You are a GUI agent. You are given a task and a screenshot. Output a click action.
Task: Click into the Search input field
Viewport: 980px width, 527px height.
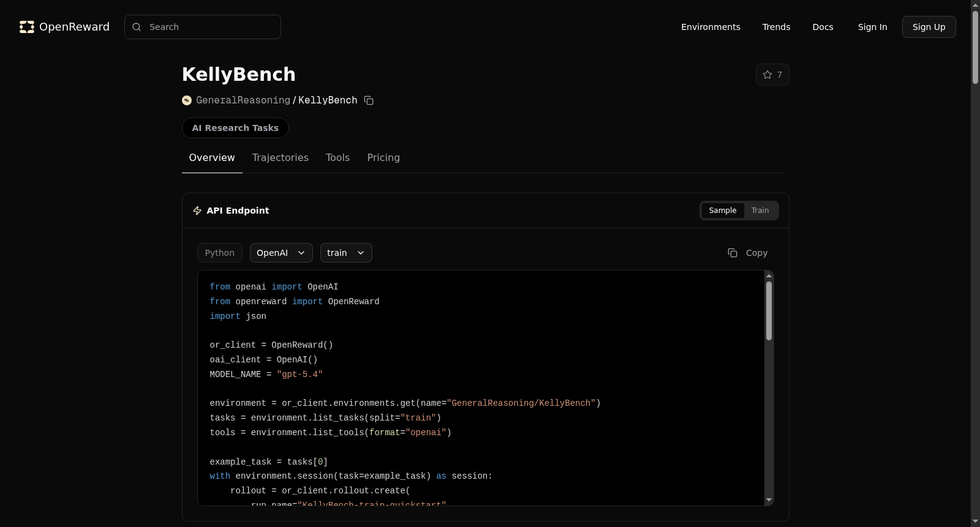pyautogui.click(x=203, y=27)
